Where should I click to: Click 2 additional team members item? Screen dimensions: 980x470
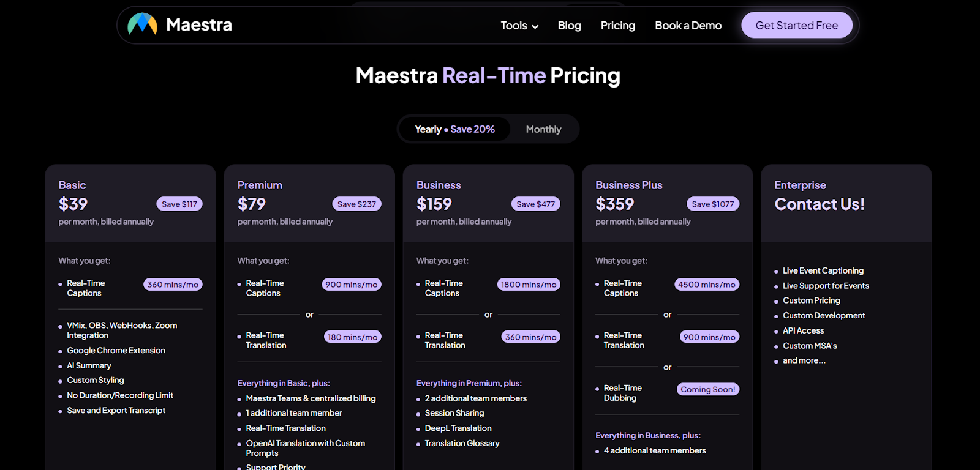pos(476,398)
